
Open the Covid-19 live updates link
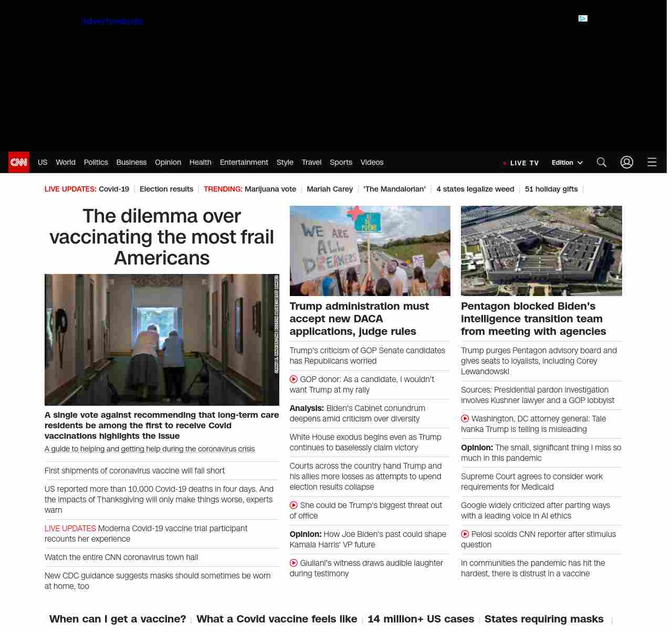[x=114, y=189]
